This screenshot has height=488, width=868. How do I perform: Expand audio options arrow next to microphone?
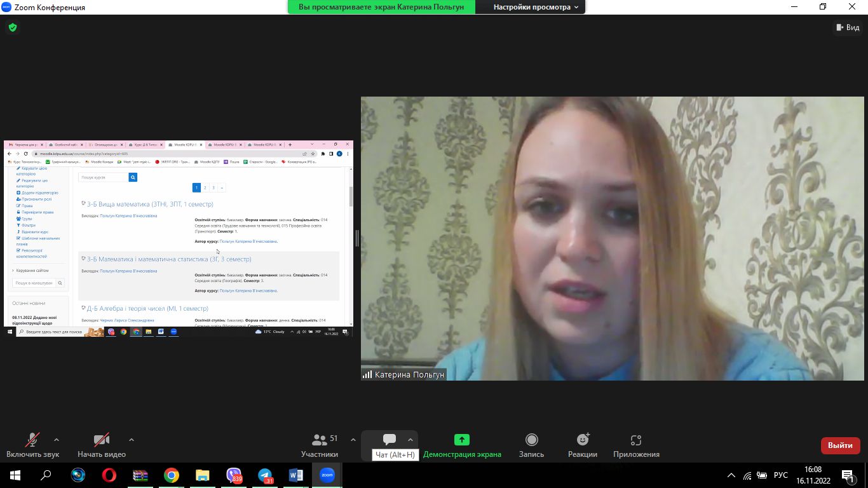pyautogui.click(x=57, y=440)
